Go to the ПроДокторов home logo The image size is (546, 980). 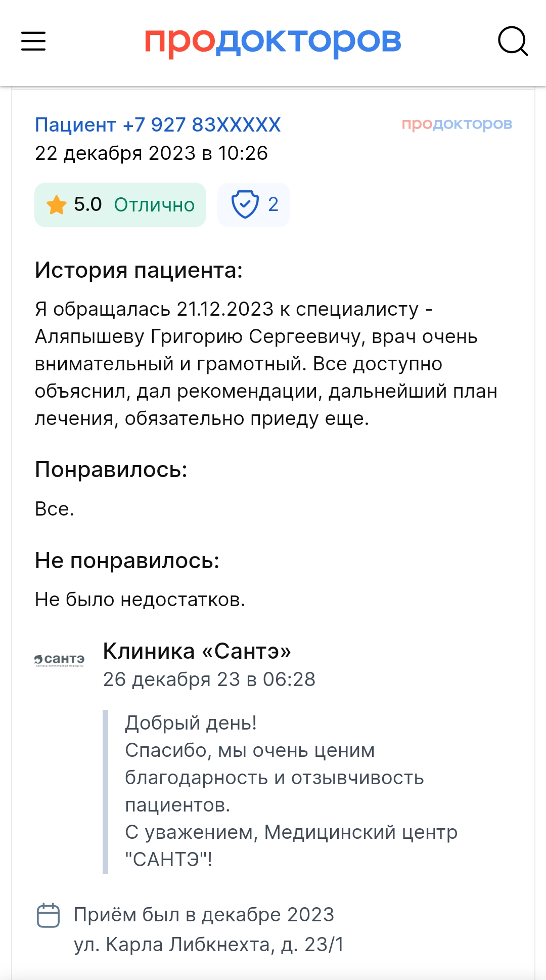273,41
